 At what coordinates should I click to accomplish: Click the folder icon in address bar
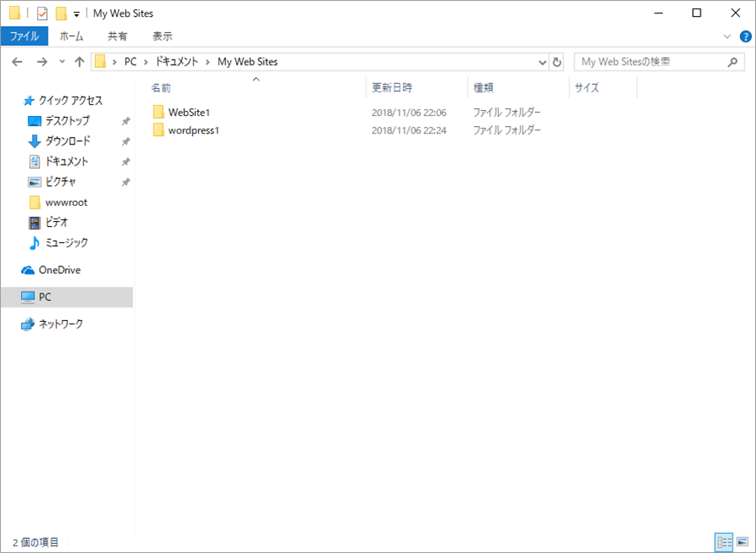tap(100, 61)
